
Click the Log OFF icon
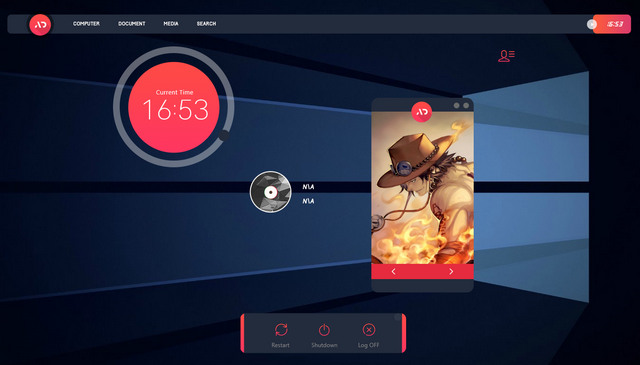[369, 329]
